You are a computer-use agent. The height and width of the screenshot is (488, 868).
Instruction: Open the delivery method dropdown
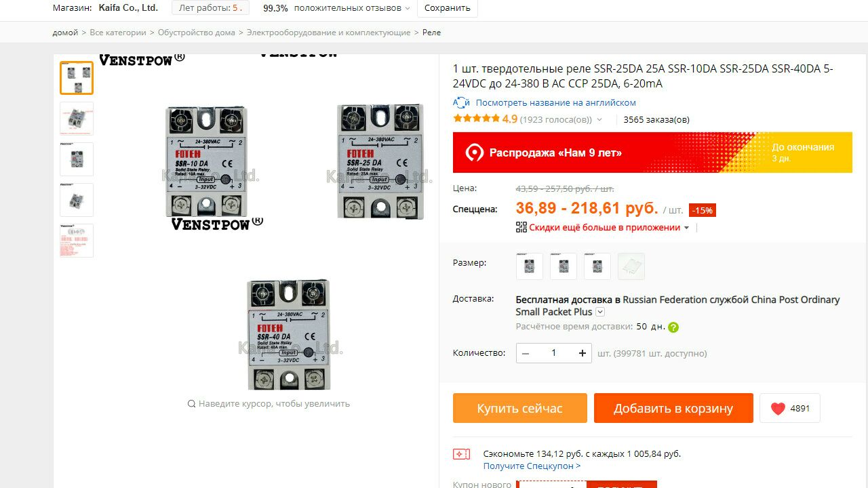click(x=600, y=312)
